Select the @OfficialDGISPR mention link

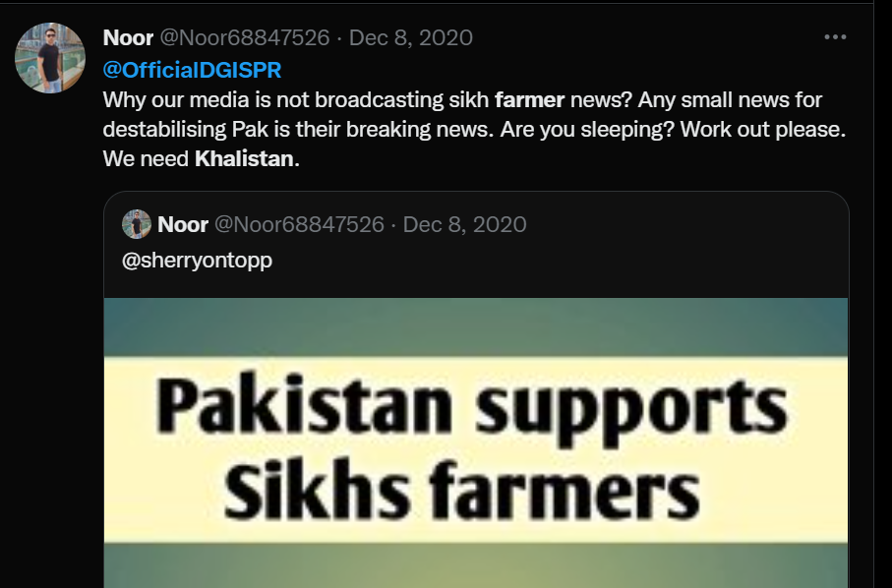(193, 70)
